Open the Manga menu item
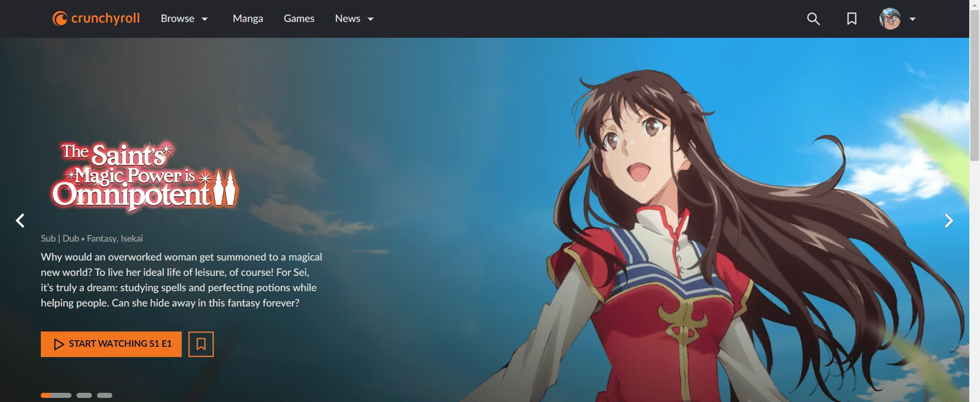Viewport: 980px width, 402px height. click(248, 18)
